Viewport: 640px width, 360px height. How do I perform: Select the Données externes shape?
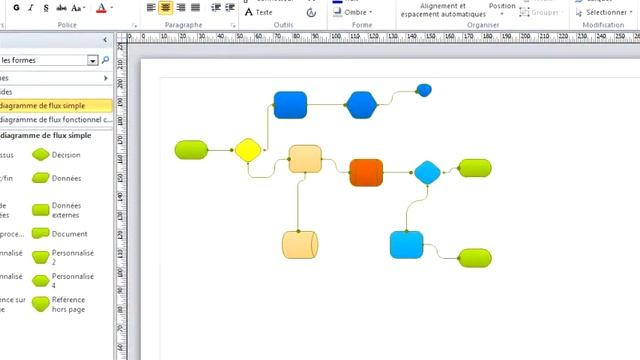pyautogui.click(x=56, y=210)
